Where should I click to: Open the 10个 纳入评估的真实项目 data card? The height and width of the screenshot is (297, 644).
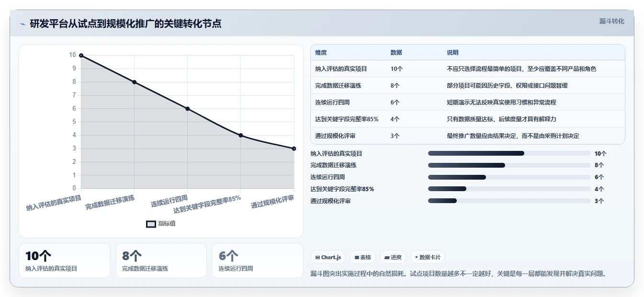click(x=65, y=261)
